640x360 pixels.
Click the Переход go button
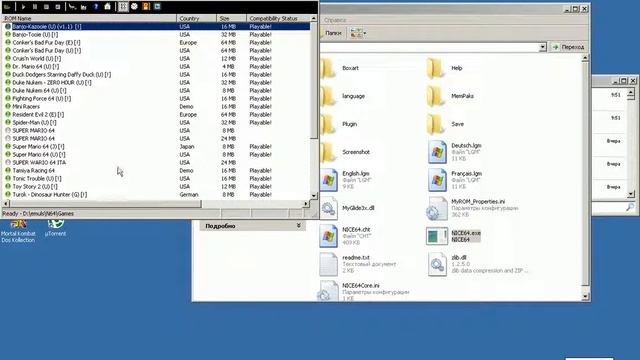click(x=569, y=47)
